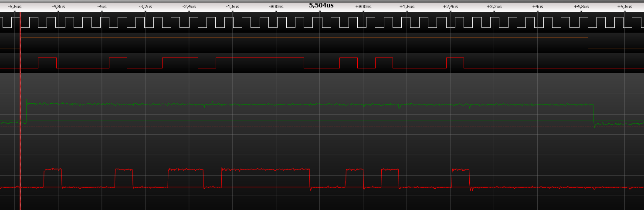Click the -4us time ruler label

point(102,7)
